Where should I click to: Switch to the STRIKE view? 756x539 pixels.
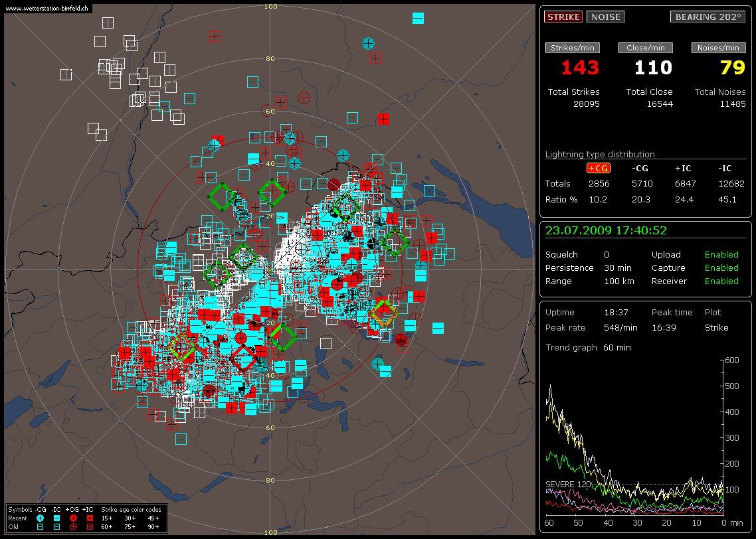[x=563, y=17]
